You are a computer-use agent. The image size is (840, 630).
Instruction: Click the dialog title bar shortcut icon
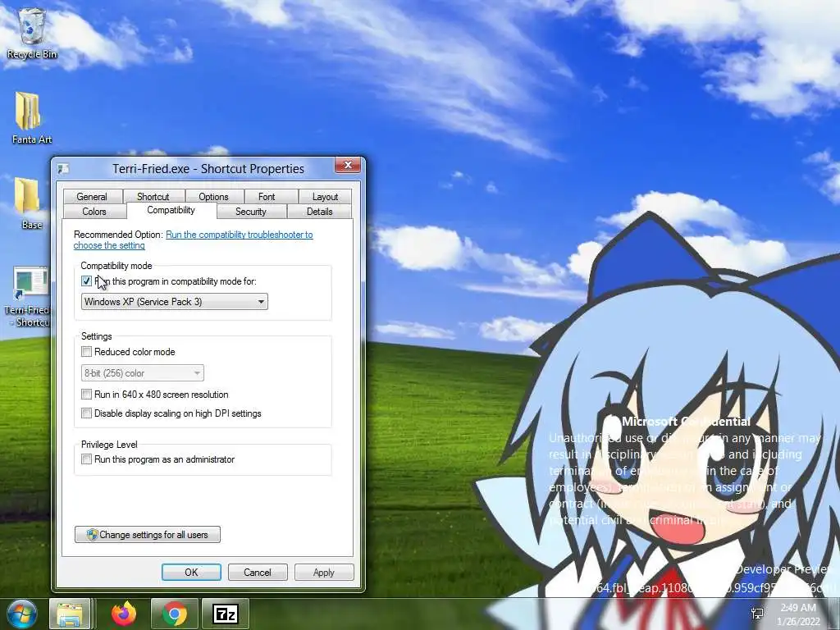pyautogui.click(x=63, y=169)
